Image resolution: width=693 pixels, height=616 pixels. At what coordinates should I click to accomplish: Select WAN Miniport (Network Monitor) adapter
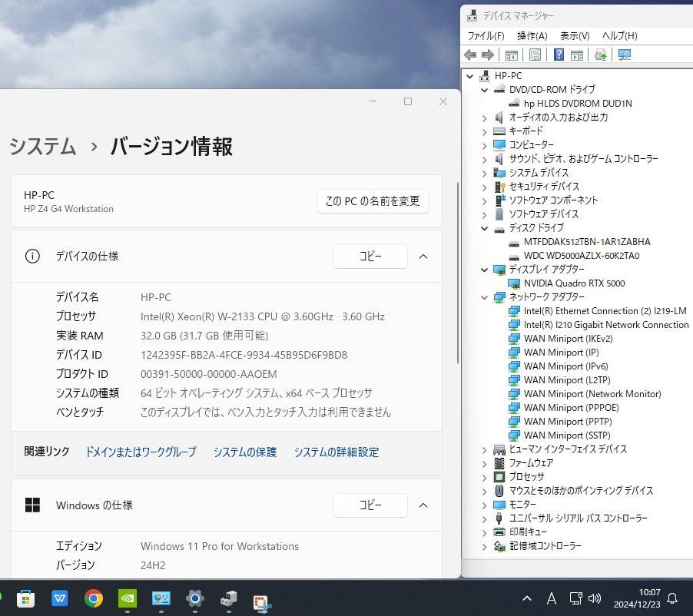point(592,394)
